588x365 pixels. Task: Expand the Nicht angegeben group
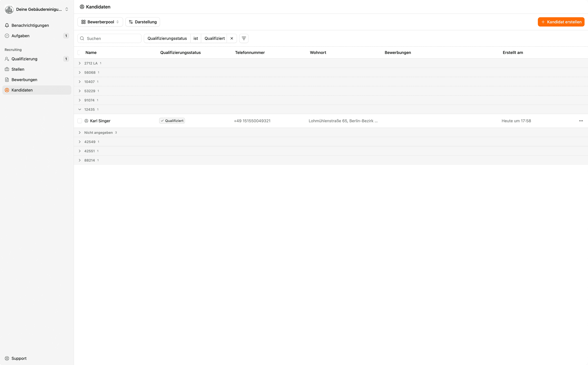(x=80, y=132)
